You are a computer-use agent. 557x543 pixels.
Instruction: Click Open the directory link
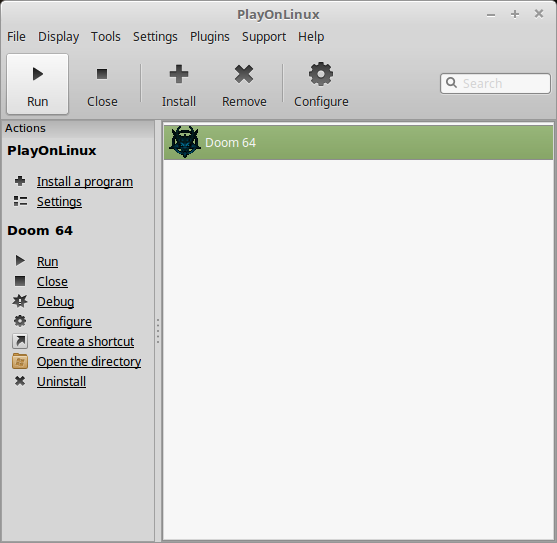tap(89, 362)
